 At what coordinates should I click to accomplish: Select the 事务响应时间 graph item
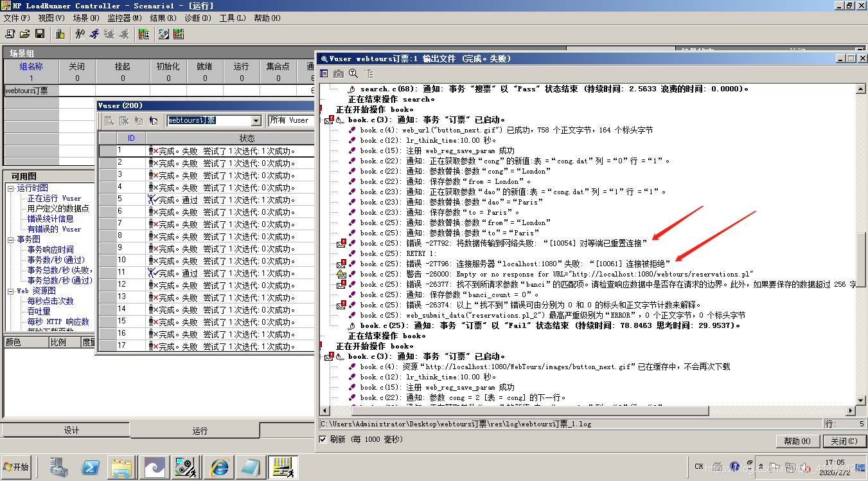click(50, 250)
